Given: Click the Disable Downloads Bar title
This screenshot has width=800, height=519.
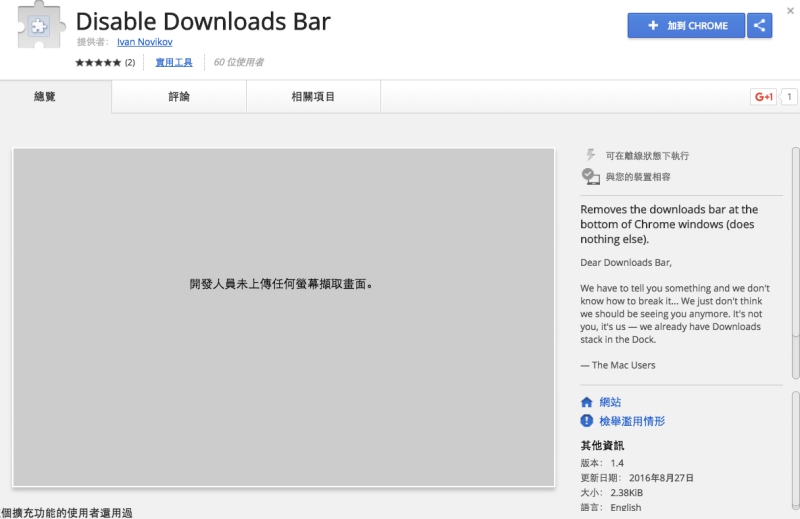Looking at the screenshot, I should tap(203, 21).
